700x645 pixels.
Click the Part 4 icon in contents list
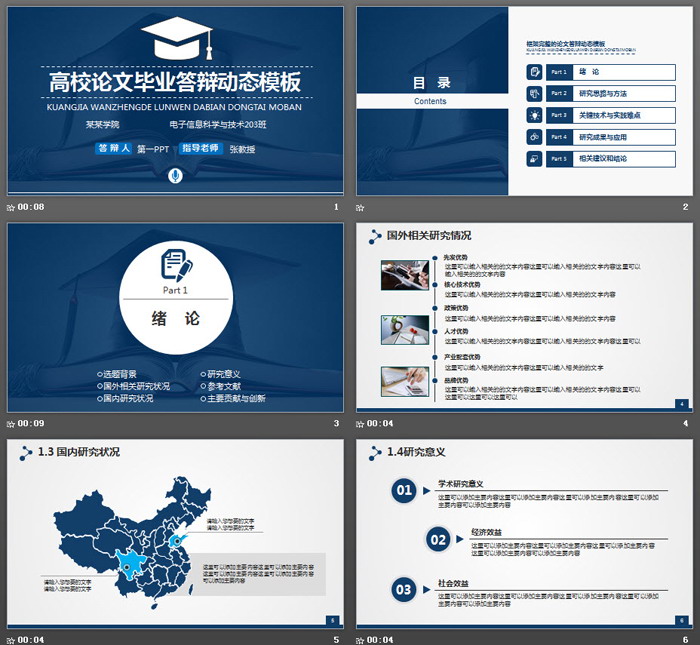coord(534,137)
